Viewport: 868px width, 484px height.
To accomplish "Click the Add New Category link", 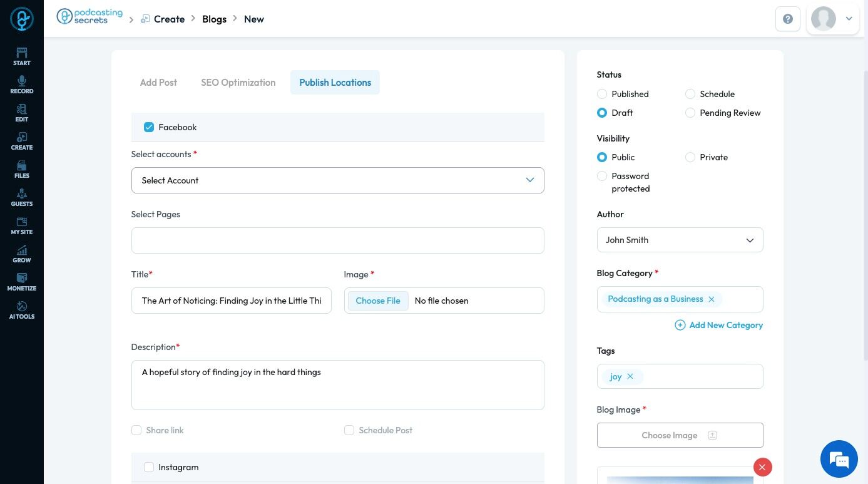I will (x=719, y=325).
